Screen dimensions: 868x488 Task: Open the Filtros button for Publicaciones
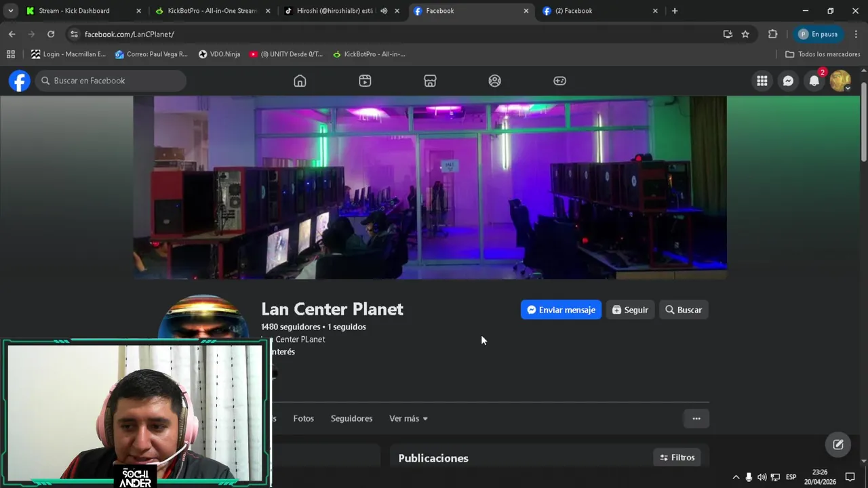point(677,457)
